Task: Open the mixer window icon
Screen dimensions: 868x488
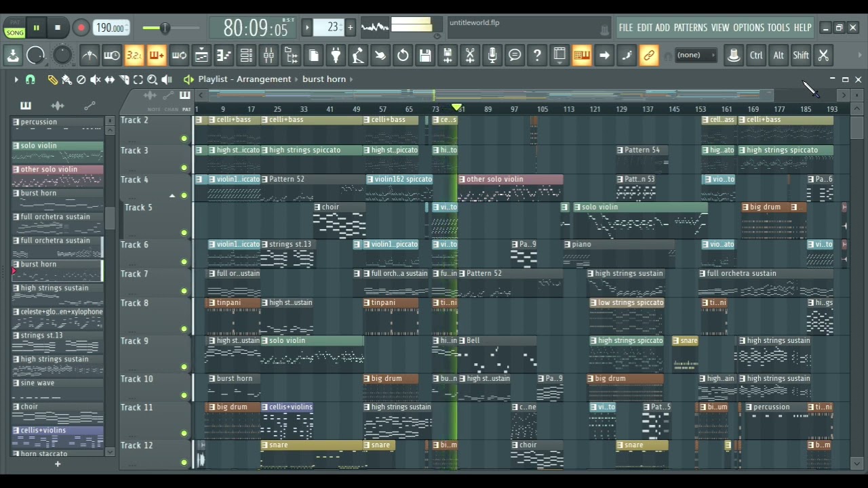Action: [269, 56]
